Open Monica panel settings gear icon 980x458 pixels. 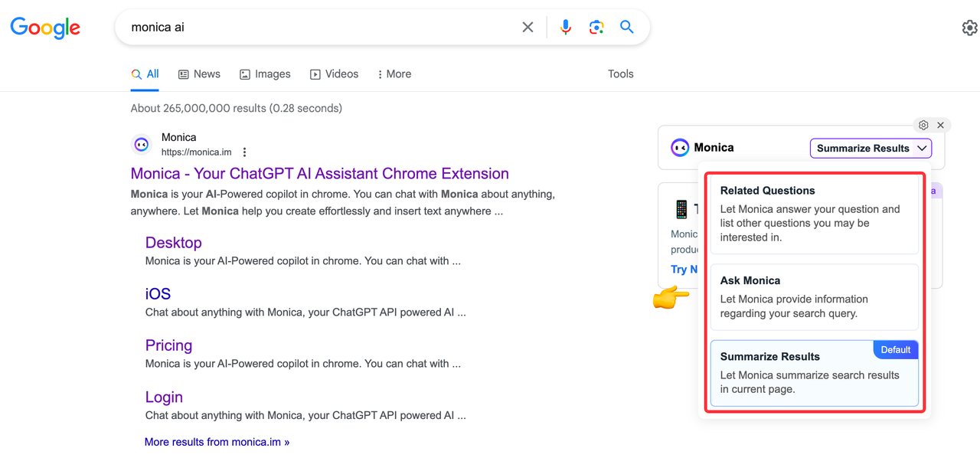923,125
